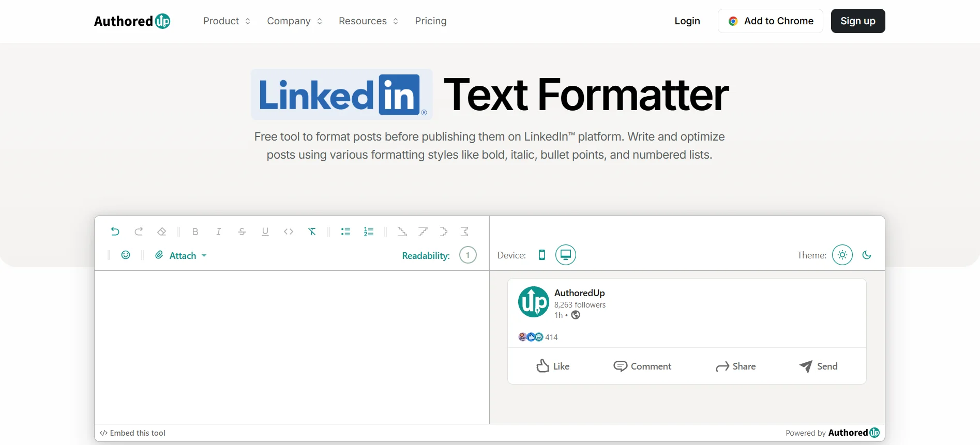Click the 8,263 followers text
This screenshot has height=445, width=980.
tap(580, 305)
